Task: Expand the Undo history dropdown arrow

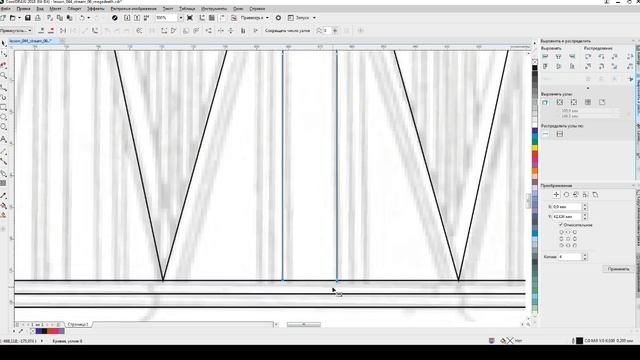Action: click(x=89, y=18)
